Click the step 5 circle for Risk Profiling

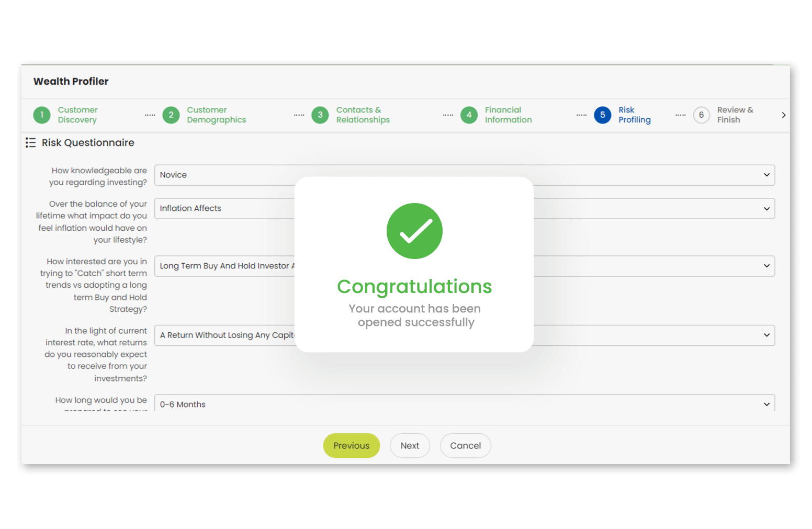pyautogui.click(x=603, y=115)
